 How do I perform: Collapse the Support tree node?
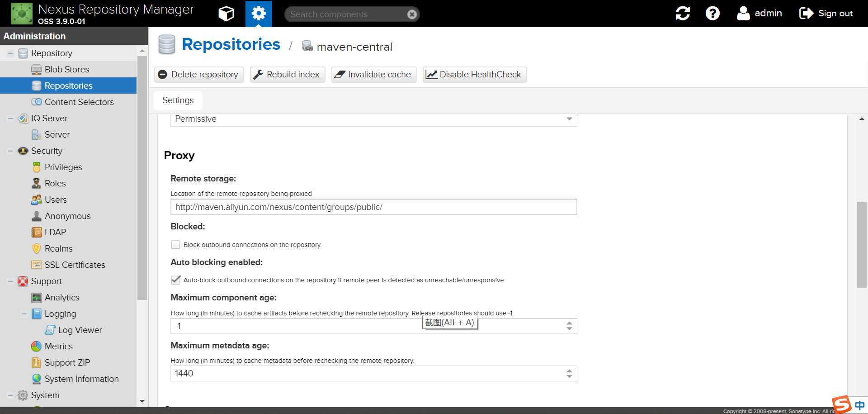10,281
